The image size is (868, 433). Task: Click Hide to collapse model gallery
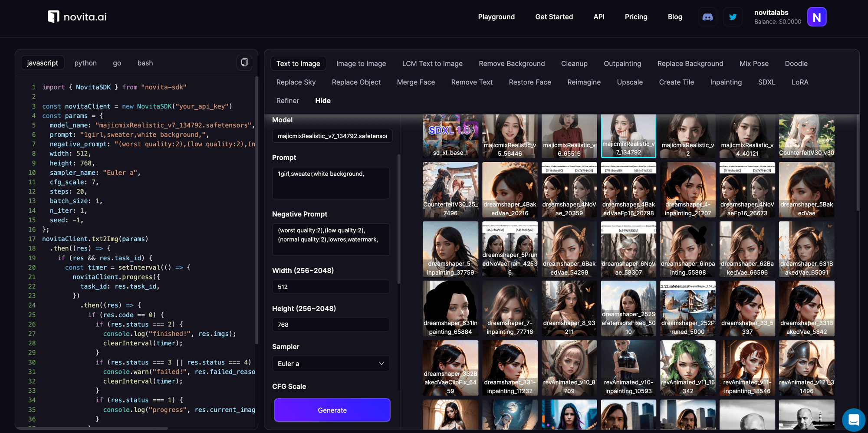pyautogui.click(x=323, y=101)
